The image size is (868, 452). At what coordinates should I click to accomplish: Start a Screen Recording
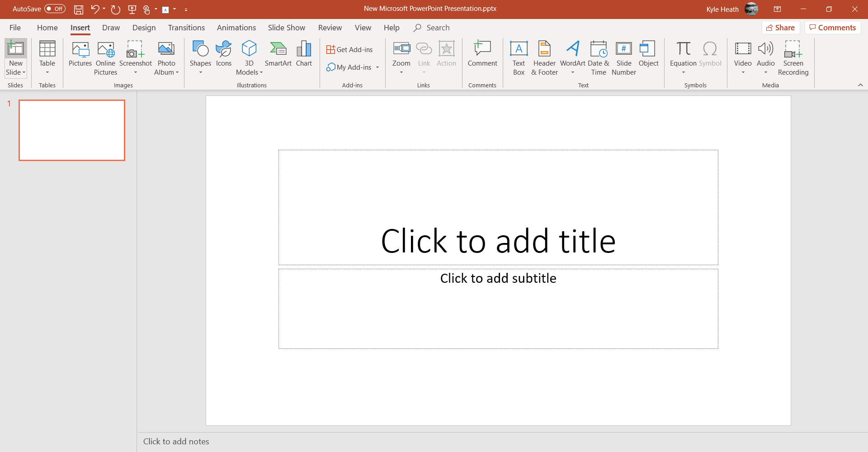click(x=793, y=57)
